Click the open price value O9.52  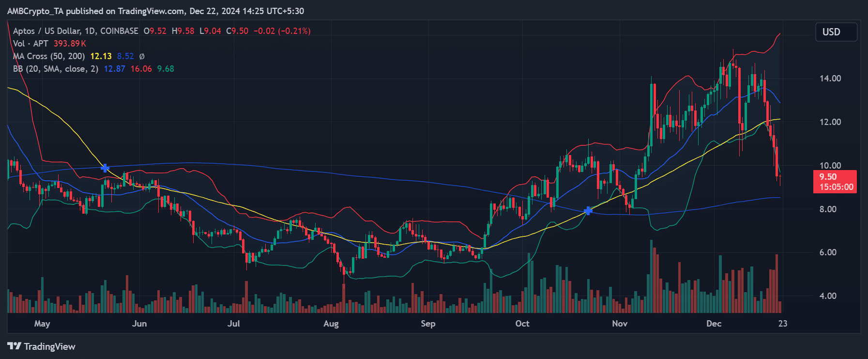click(155, 31)
